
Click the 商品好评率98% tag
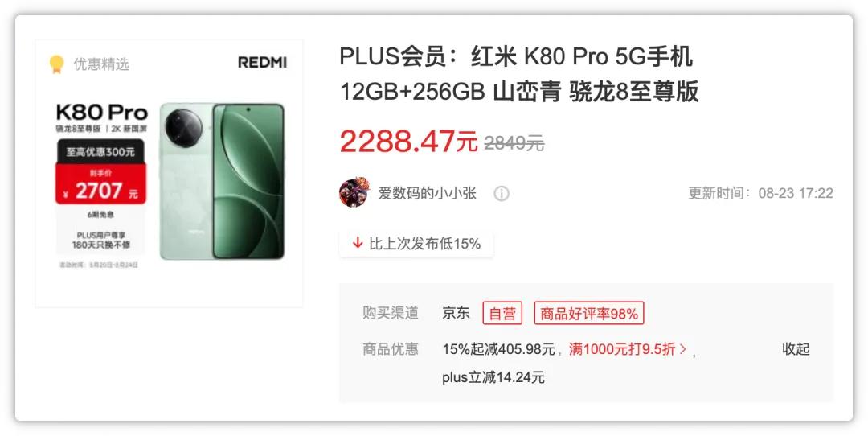589,314
